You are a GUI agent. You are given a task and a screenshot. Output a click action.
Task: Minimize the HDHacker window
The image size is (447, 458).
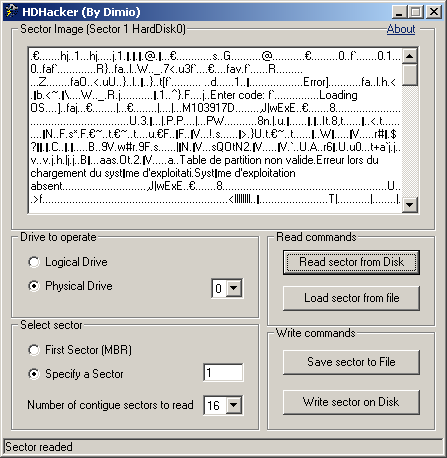[x=399, y=12]
